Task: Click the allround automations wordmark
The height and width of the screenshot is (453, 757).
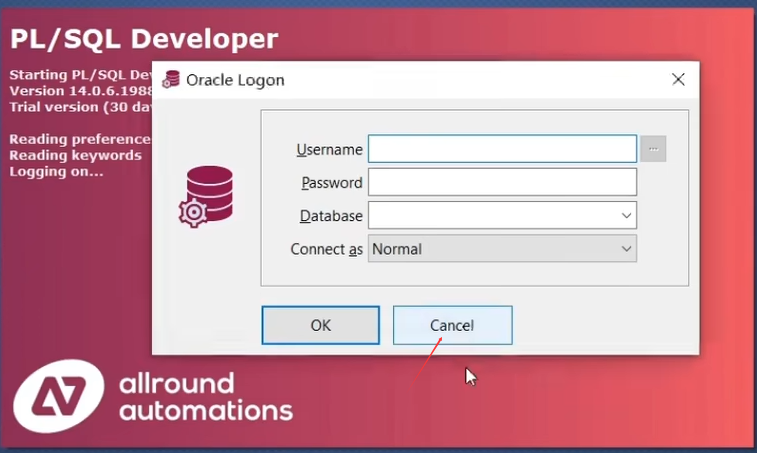Action: pyautogui.click(x=206, y=397)
